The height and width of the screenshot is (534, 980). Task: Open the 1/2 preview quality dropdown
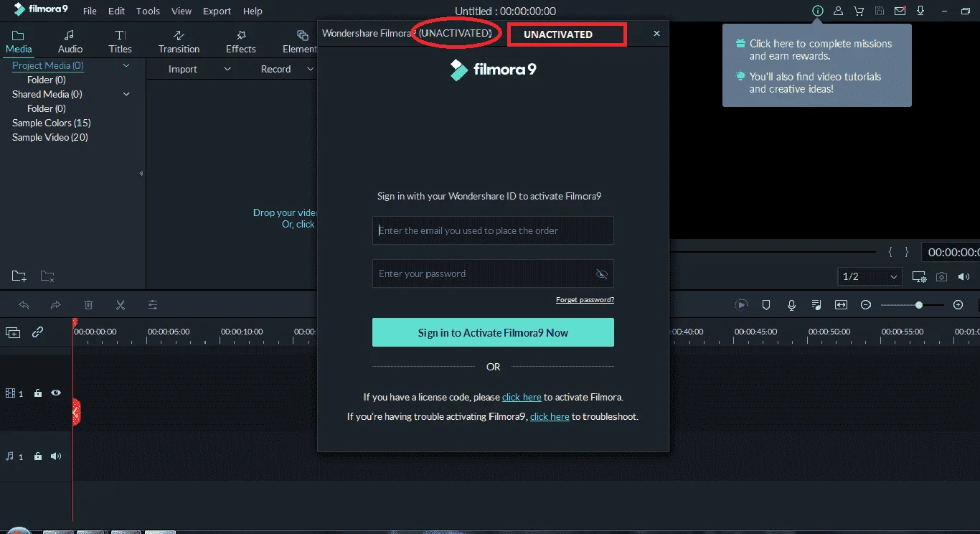870,276
